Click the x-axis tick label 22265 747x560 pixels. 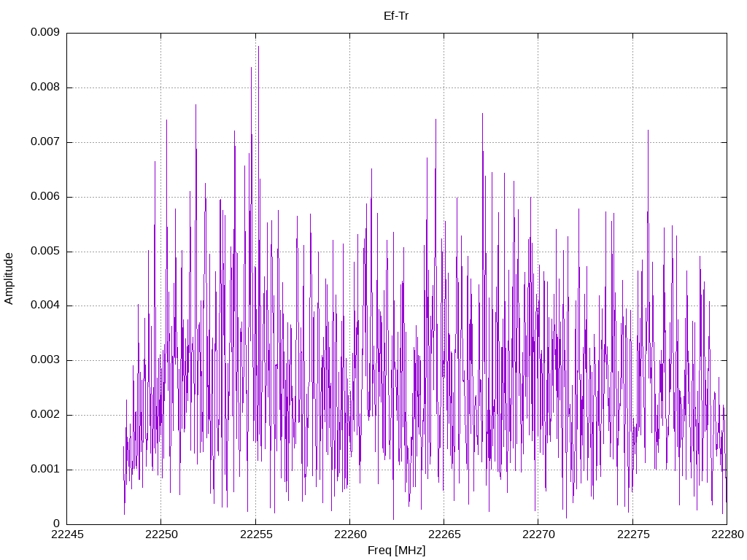(444, 534)
